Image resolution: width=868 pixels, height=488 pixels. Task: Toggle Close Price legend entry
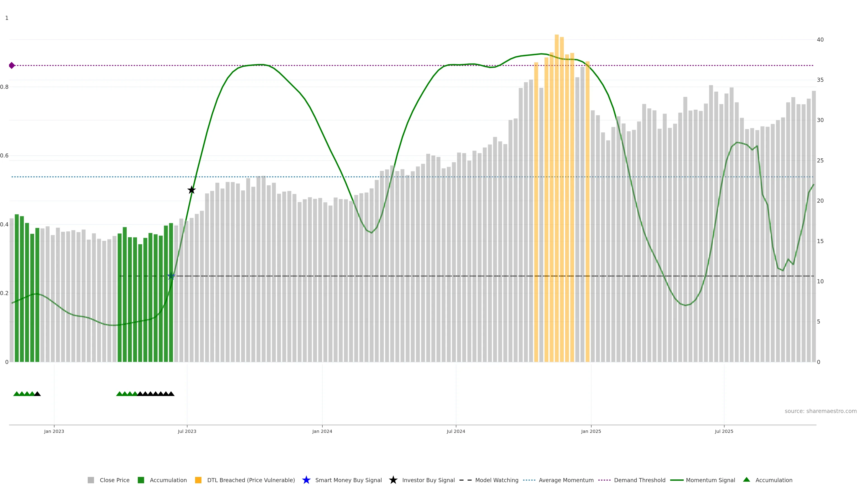(114, 480)
